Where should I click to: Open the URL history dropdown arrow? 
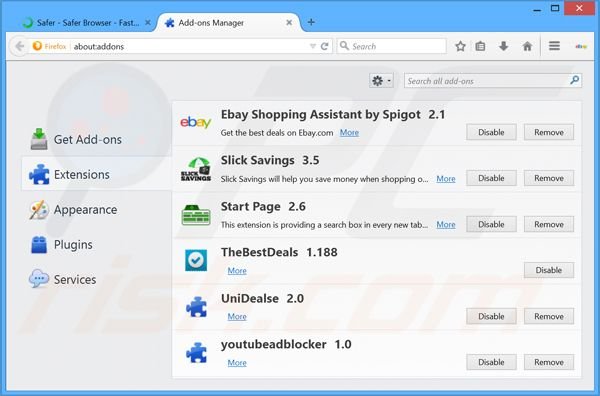[x=313, y=46]
